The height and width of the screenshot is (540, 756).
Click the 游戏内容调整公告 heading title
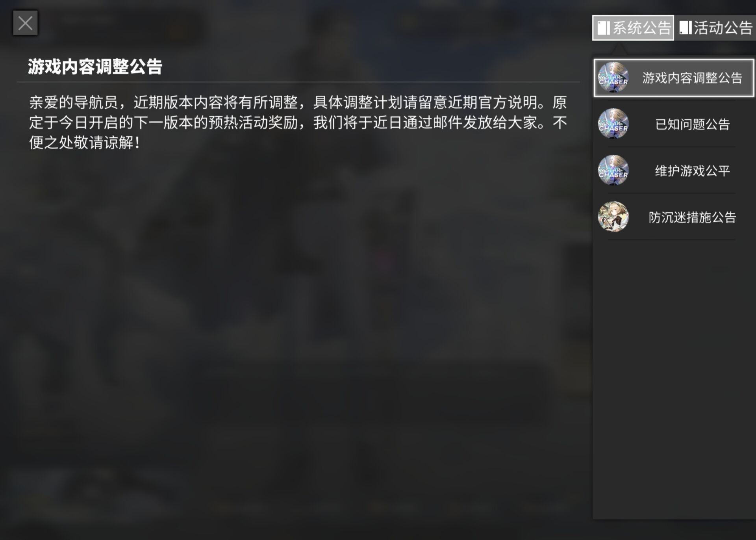95,67
